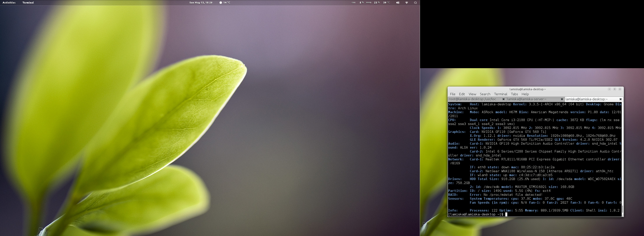Click the 'System:' label in terminal output
The image size is (644, 236).
(455, 104)
